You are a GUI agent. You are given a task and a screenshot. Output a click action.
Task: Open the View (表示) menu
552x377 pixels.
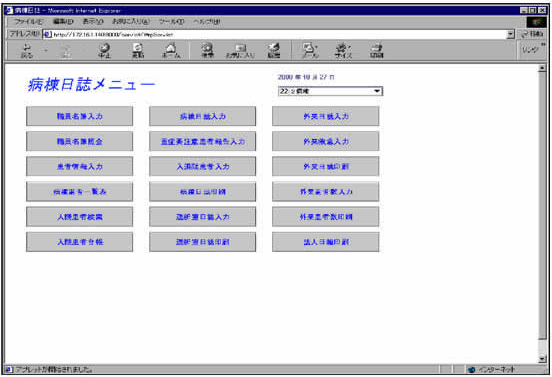pyautogui.click(x=93, y=21)
